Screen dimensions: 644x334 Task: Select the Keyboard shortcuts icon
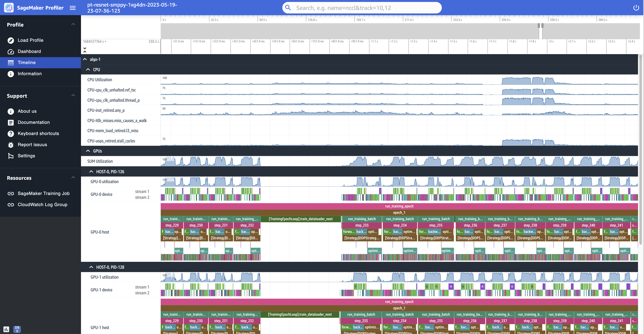11,133
